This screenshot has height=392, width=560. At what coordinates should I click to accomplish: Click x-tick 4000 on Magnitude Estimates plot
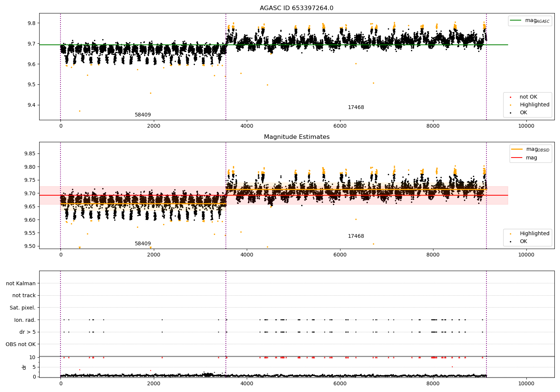(x=247, y=255)
